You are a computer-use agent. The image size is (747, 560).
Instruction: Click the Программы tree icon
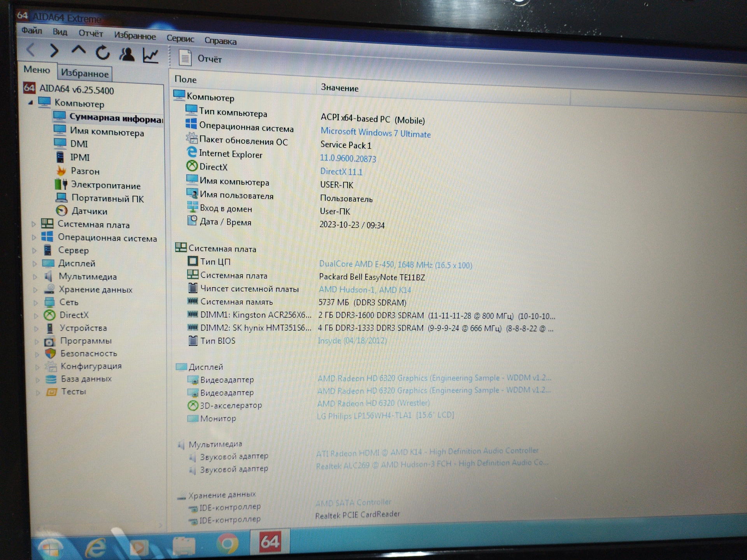pos(49,341)
